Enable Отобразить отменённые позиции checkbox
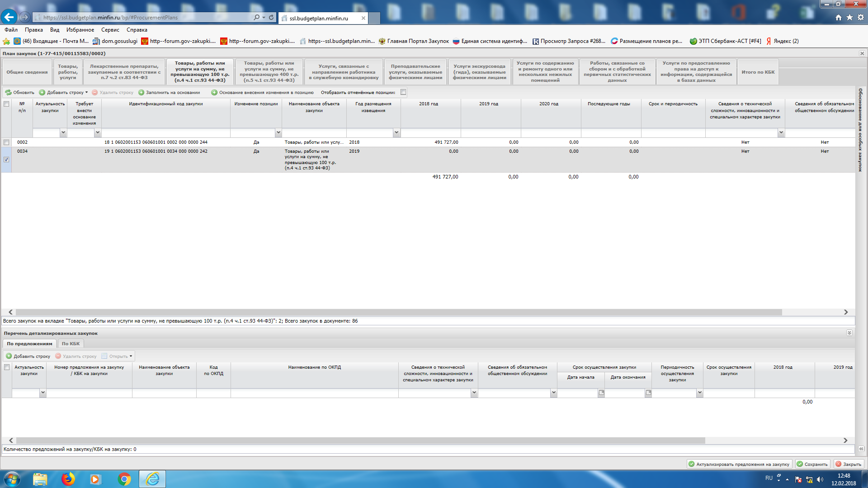Viewport: 868px width, 488px height. click(x=403, y=92)
